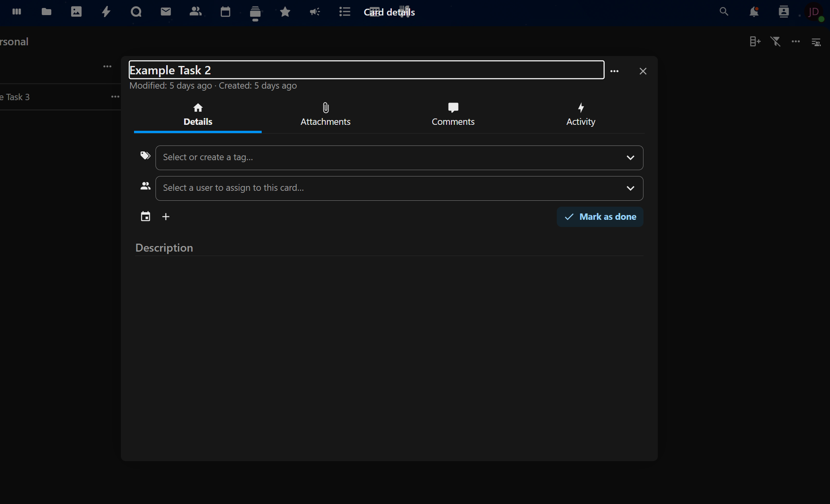Open the Activity tab
Viewport: 830px width, 504px height.
click(581, 114)
